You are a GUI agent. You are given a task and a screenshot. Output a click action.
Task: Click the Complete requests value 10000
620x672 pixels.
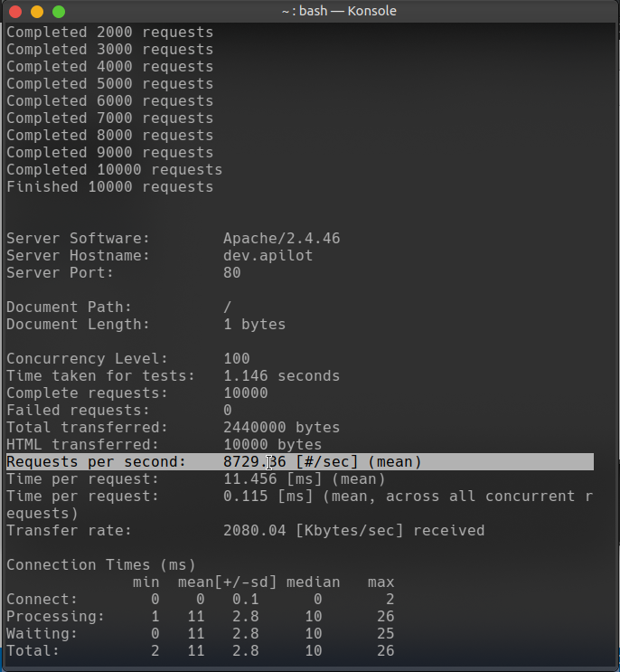click(x=245, y=393)
